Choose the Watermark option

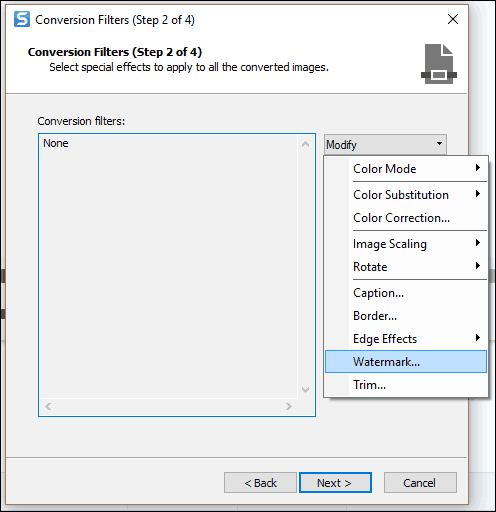point(406,362)
